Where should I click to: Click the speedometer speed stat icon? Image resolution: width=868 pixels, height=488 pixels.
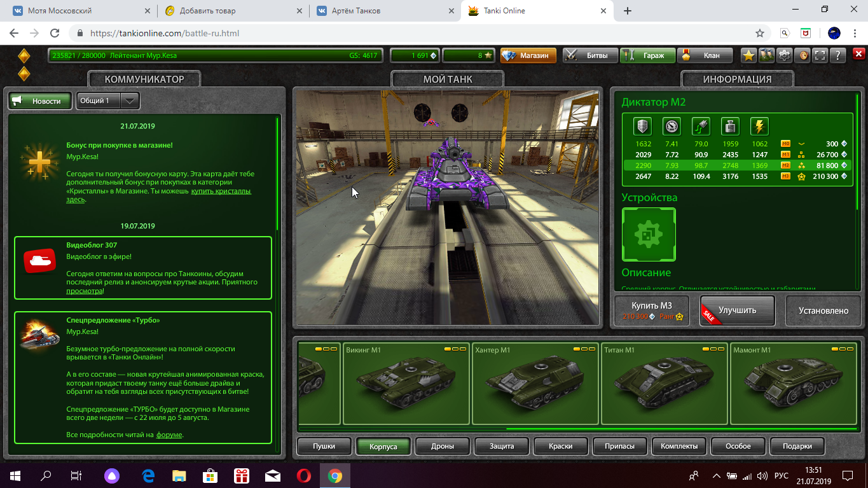tap(672, 126)
